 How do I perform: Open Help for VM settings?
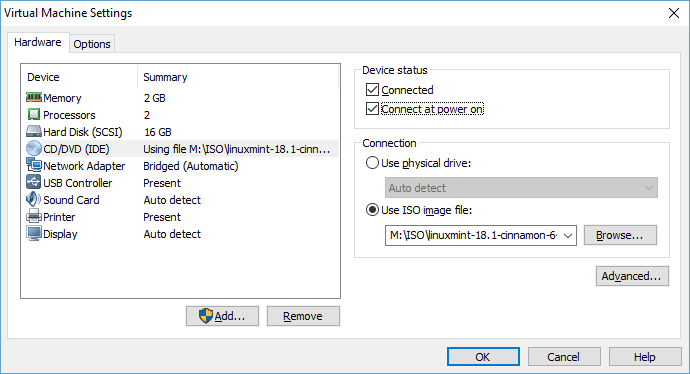[645, 356]
